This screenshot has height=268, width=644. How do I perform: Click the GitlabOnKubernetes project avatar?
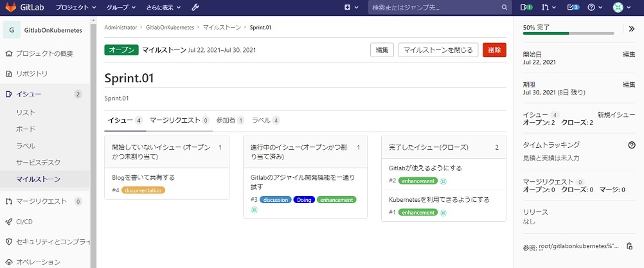pyautogui.click(x=12, y=30)
